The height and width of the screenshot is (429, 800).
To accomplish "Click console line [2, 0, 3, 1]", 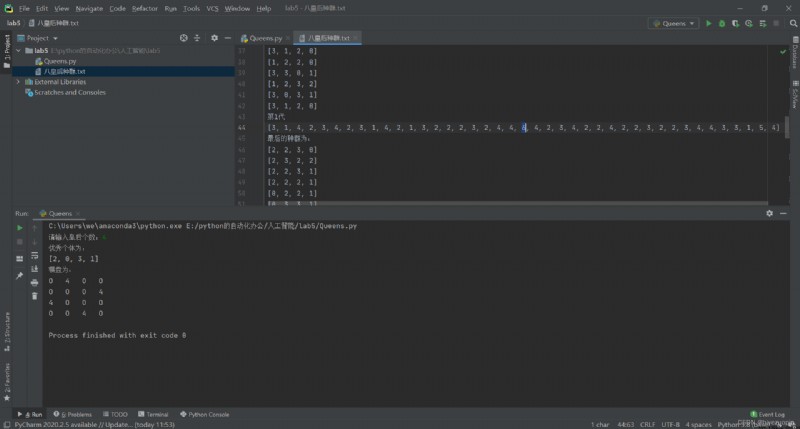I will (73, 259).
